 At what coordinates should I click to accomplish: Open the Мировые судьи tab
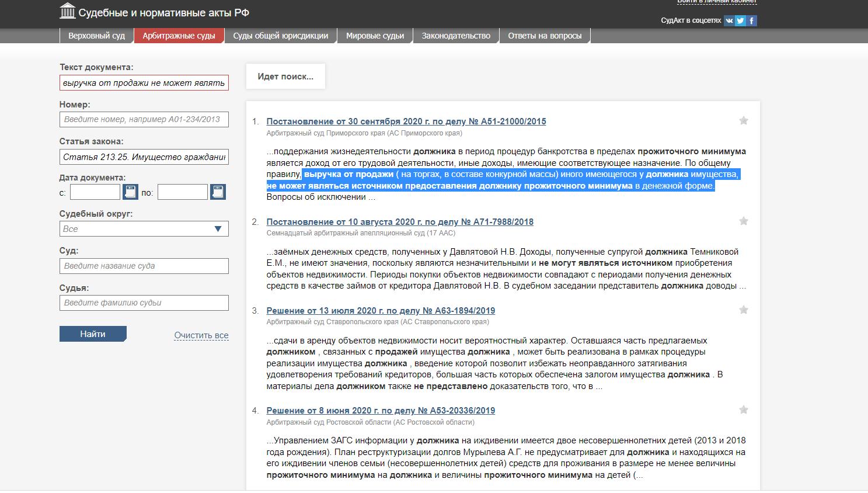(x=375, y=36)
